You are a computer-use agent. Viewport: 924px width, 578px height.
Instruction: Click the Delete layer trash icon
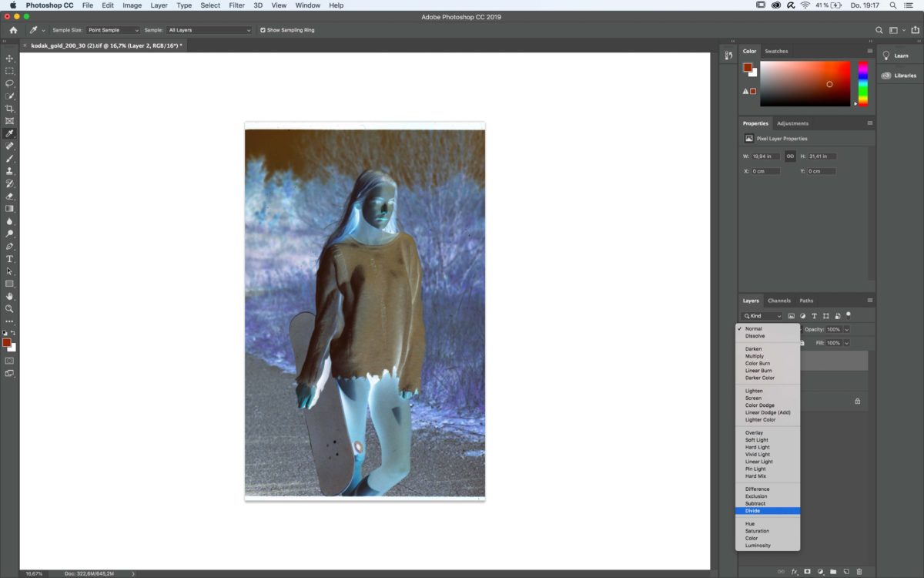[x=860, y=572]
